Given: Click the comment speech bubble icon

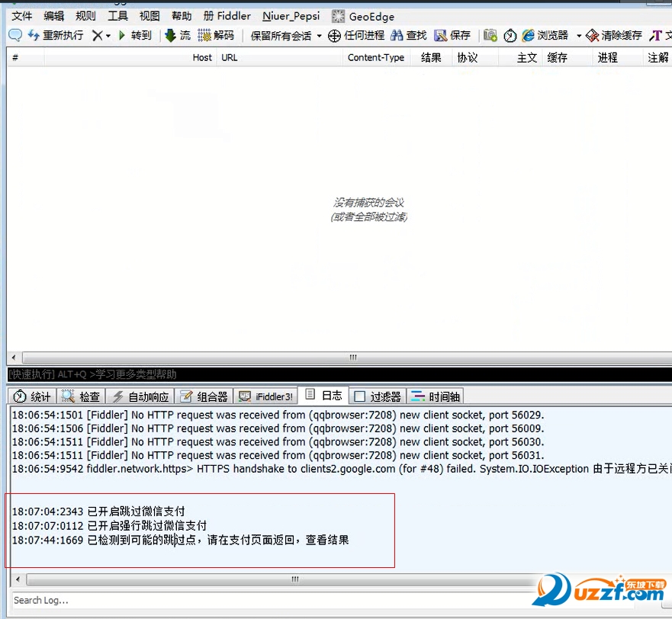Looking at the screenshot, I should pyautogui.click(x=15, y=35).
